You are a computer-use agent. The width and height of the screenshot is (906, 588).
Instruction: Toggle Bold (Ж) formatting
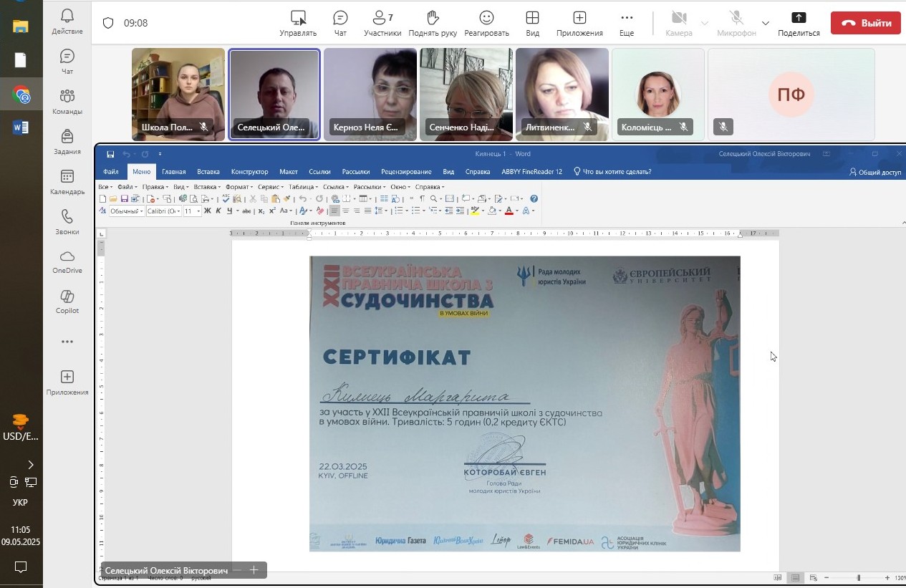(x=208, y=211)
